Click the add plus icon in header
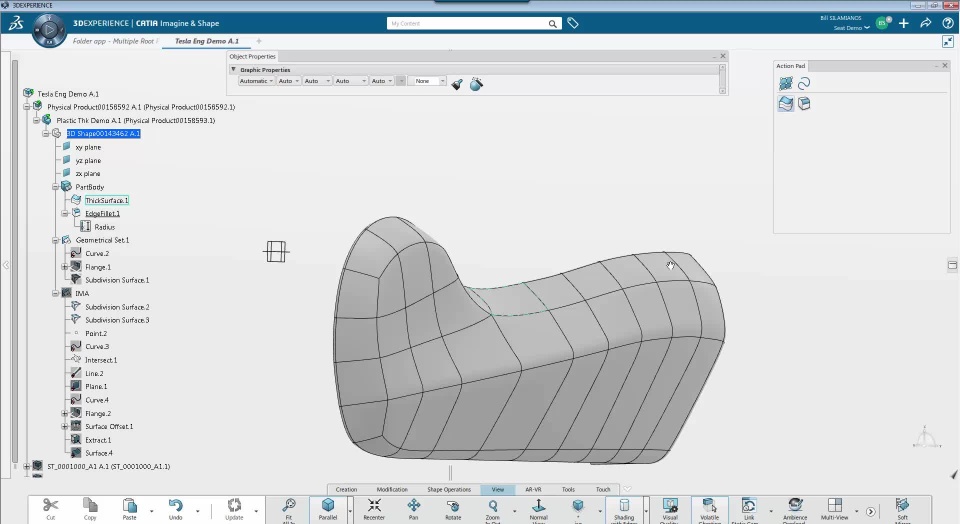Image resolution: width=960 pixels, height=524 pixels. click(x=904, y=23)
